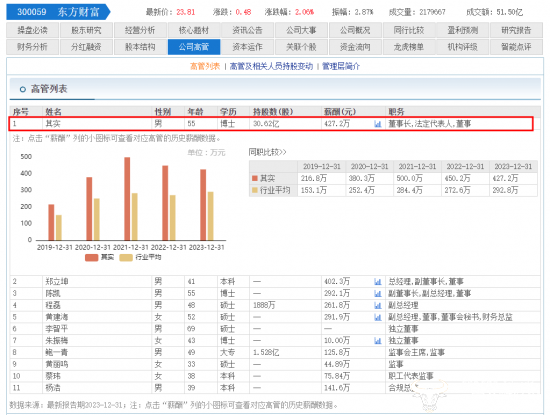Select the 公司概况 tab
Screen dimensions: 550x415
click(x=355, y=30)
